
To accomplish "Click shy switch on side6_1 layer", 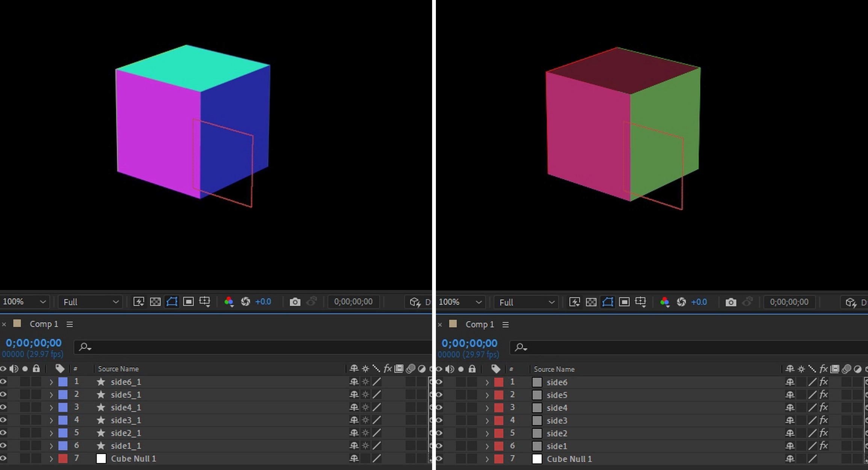I will point(354,382).
